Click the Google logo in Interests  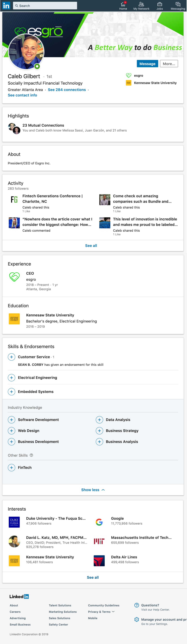(x=99, y=522)
